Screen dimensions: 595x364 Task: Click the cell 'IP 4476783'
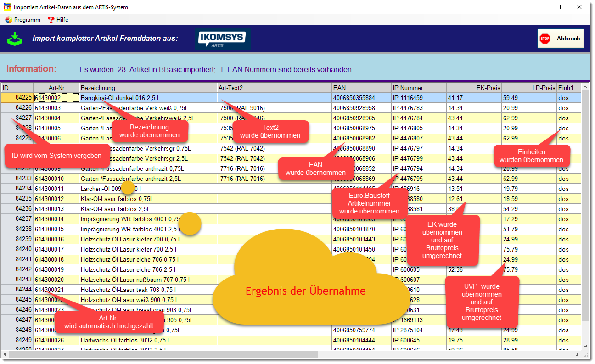419,108
